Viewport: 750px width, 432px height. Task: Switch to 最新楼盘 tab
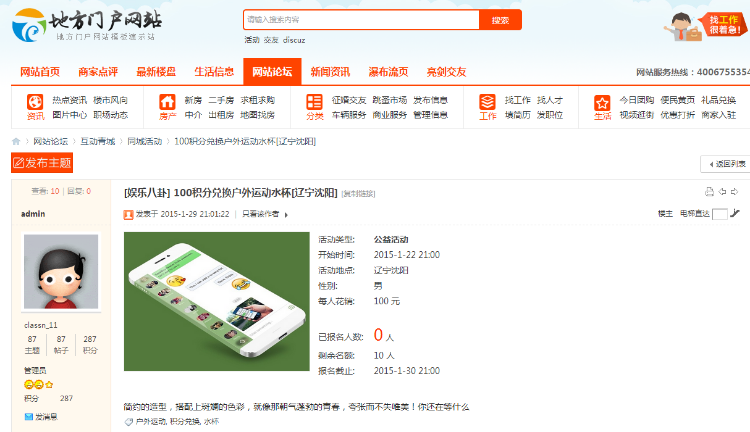click(156, 72)
